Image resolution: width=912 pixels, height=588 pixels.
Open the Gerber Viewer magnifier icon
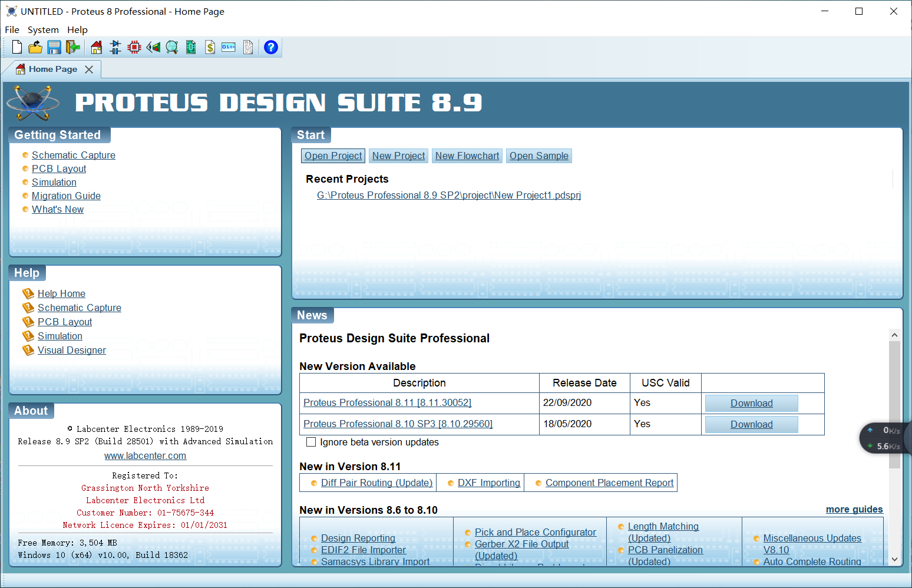point(172,47)
